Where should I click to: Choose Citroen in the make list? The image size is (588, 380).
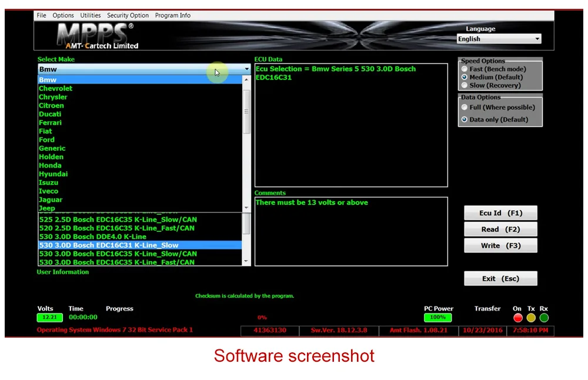point(141,106)
